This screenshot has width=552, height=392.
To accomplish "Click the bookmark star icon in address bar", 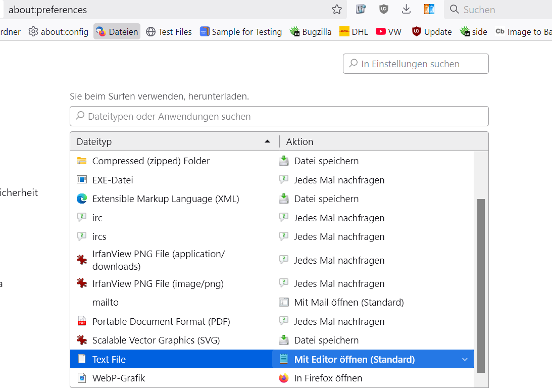I will [x=337, y=10].
